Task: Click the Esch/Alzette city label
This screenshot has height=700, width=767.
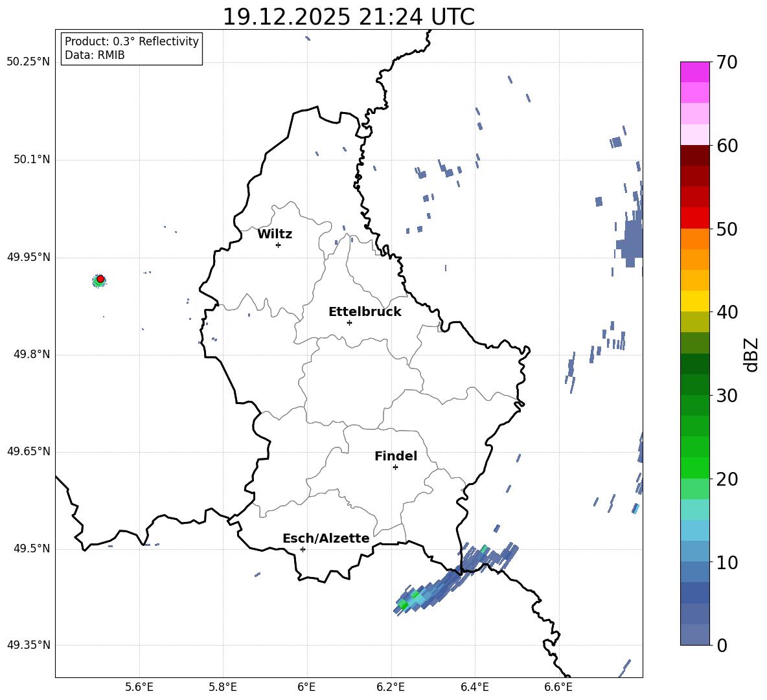Action: pyautogui.click(x=326, y=538)
